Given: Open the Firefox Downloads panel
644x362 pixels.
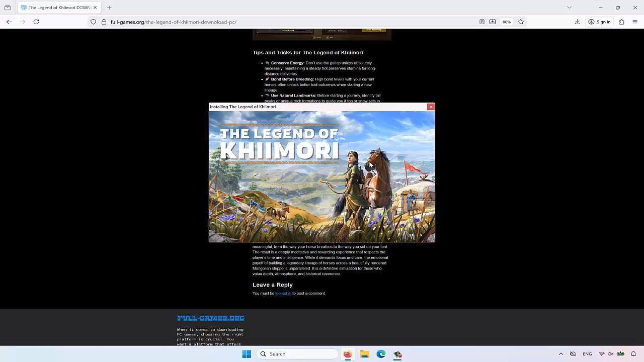Looking at the screenshot, I should [x=577, y=22].
